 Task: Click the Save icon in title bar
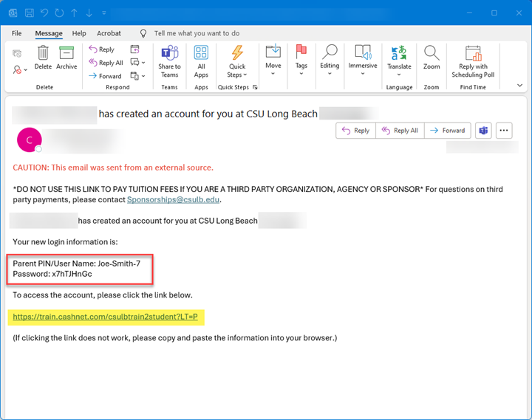tap(30, 13)
